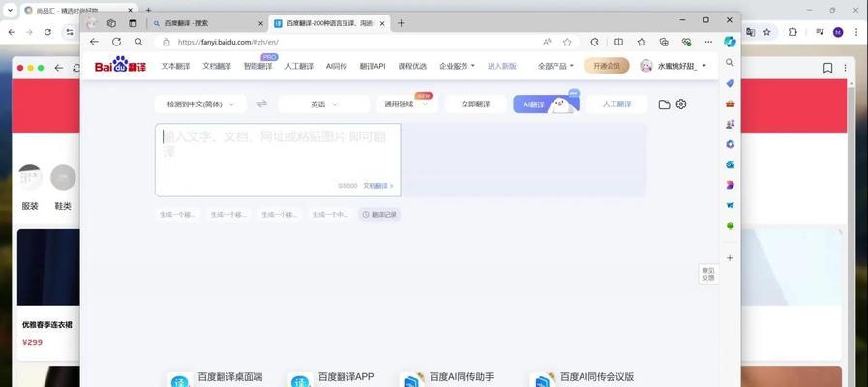Click 文档翻译 link inside text box
The image size is (868, 387).
pos(378,186)
